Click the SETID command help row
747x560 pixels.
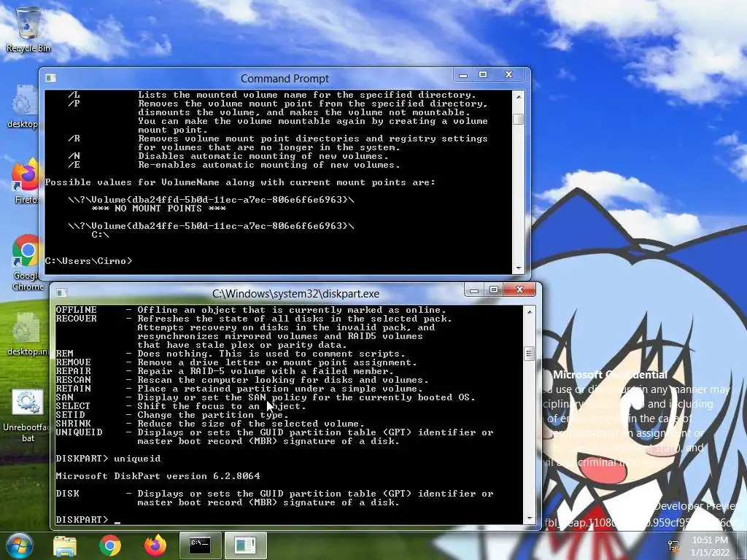172,415
